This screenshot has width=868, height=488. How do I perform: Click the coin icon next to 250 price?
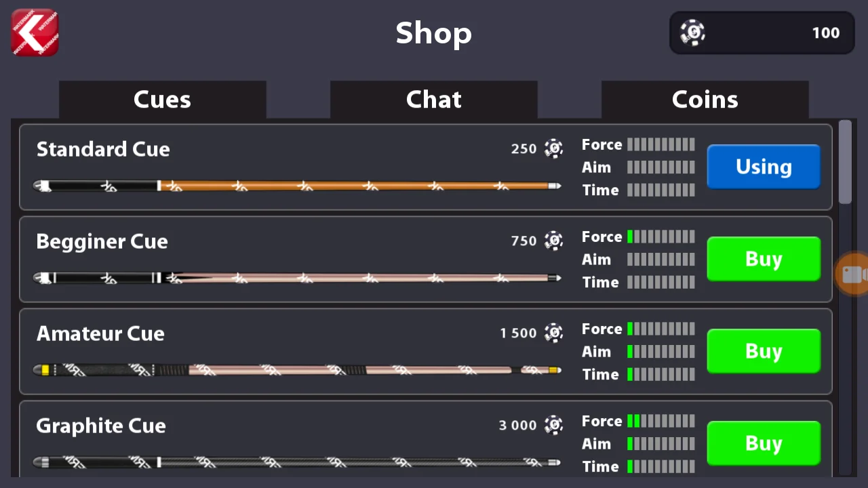pos(553,148)
